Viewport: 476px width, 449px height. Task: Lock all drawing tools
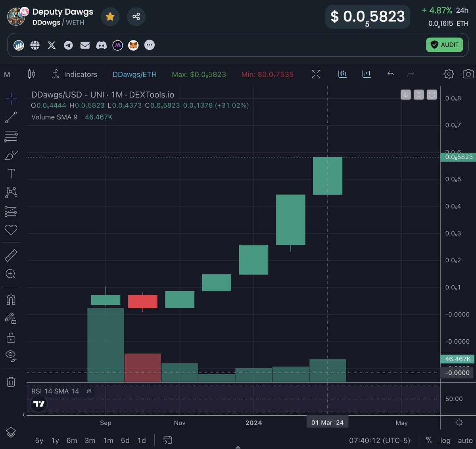coord(11,337)
